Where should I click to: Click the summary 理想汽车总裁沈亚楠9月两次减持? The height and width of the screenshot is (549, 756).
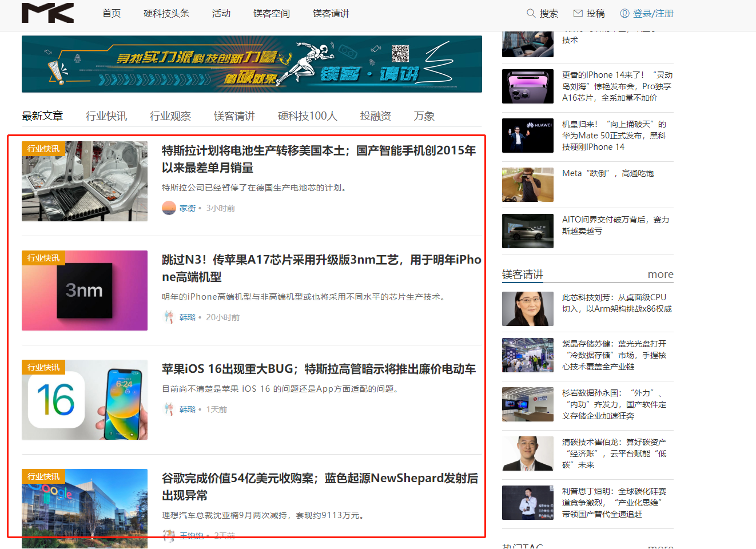[x=263, y=515]
